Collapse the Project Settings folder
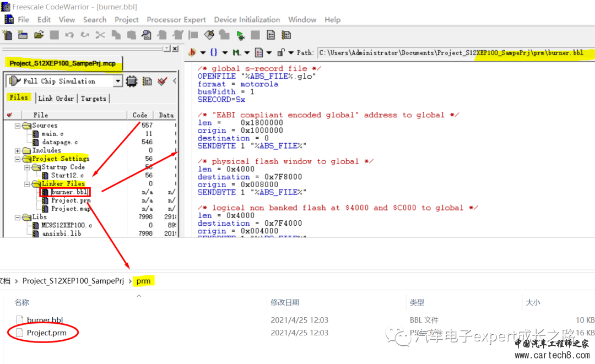Image resolution: width=595 pixels, height=364 pixels. pyautogui.click(x=18, y=159)
